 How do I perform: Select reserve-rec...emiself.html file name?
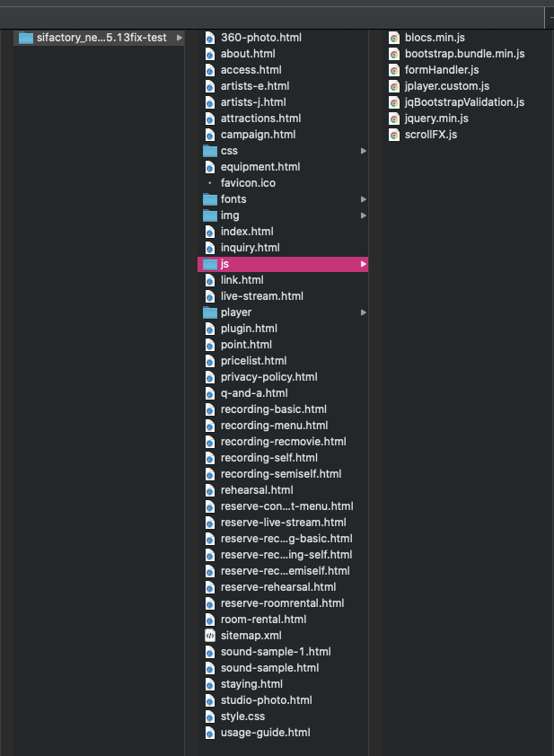tap(285, 571)
